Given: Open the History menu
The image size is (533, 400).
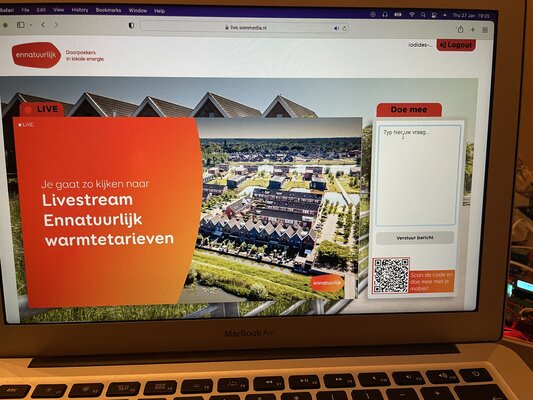Looking at the screenshot, I should click(80, 10).
